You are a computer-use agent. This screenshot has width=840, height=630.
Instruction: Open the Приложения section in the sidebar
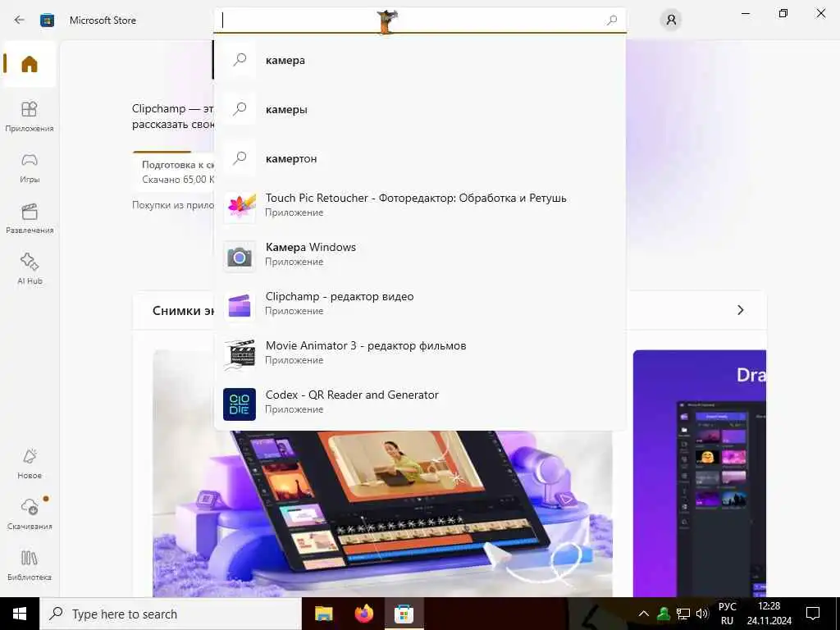click(x=29, y=116)
